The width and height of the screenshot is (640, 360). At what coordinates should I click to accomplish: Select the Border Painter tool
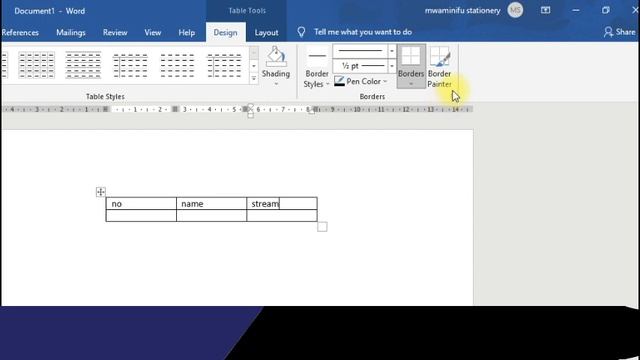pyautogui.click(x=440, y=67)
